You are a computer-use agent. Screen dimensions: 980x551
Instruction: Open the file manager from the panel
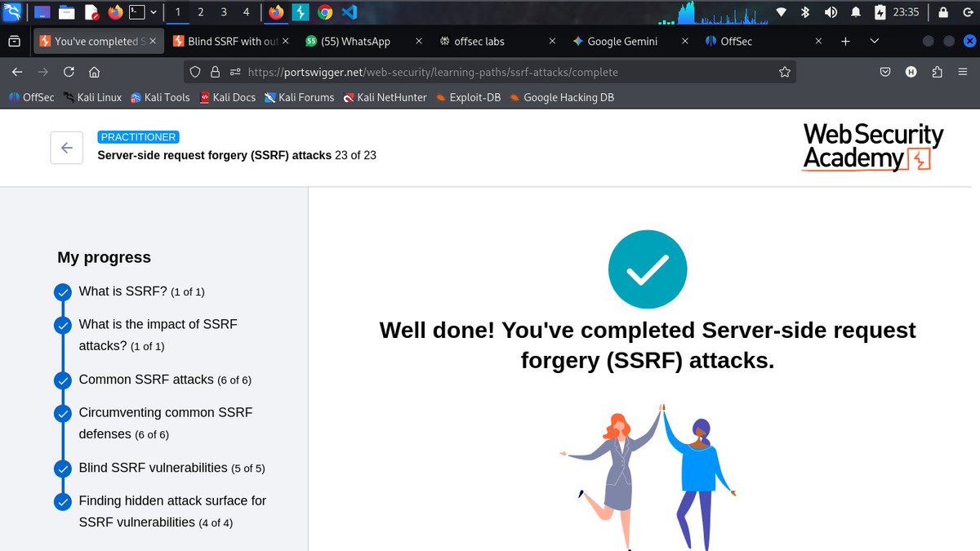[67, 12]
